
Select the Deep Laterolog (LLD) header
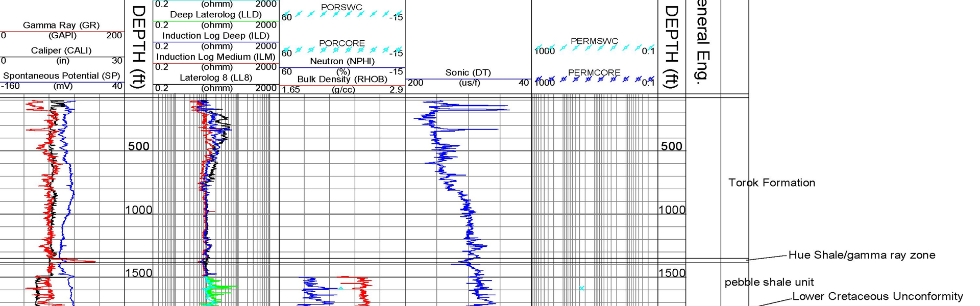point(215,14)
